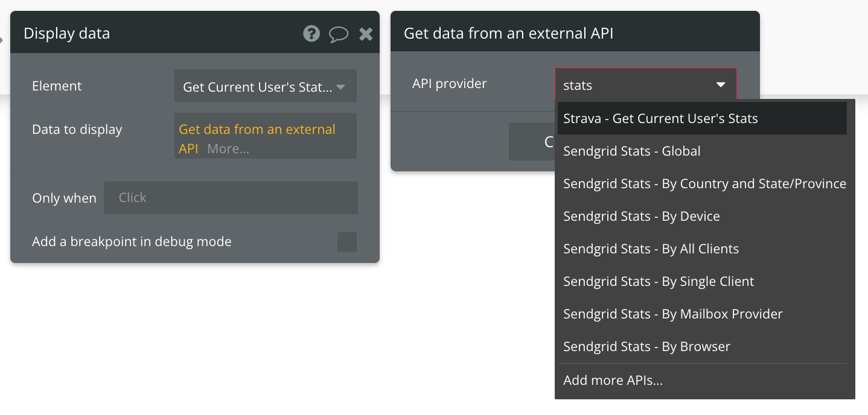Click the partially hidden button under API provider
The width and height of the screenshot is (868, 415).
[532, 142]
